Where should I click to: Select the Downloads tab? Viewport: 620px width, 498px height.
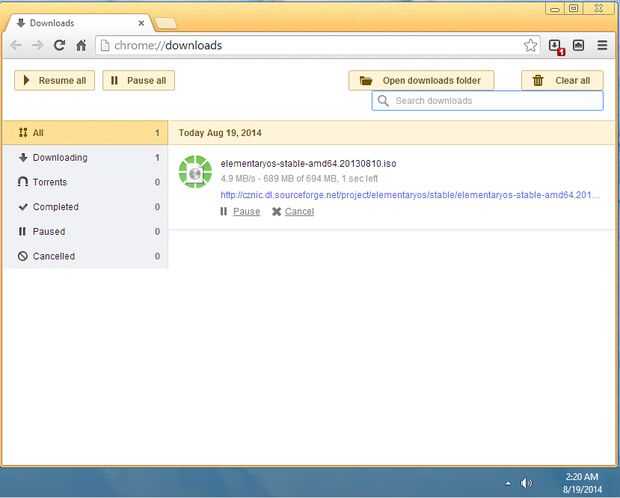pyautogui.click(x=77, y=23)
